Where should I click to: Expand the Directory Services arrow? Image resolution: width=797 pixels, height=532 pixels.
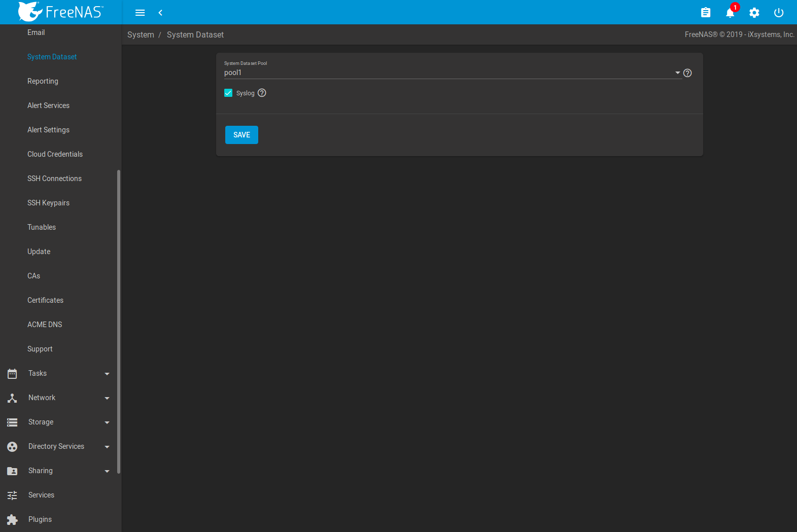click(x=107, y=447)
